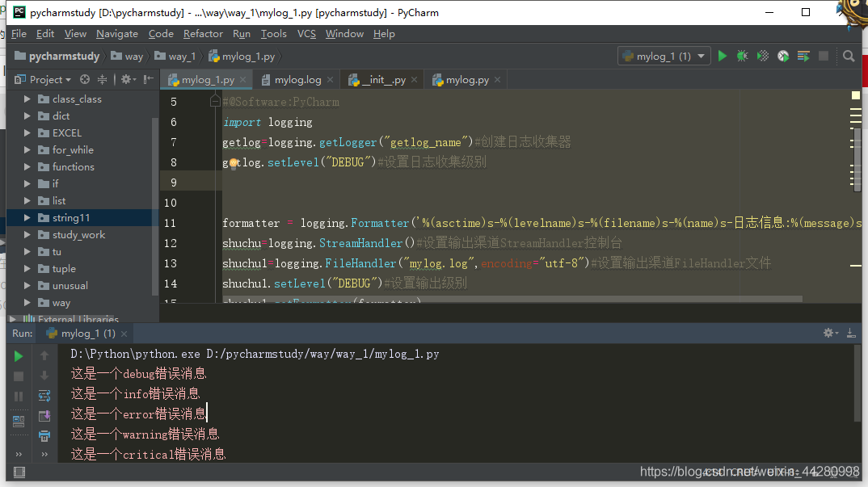Expand the functions folder

[x=27, y=166]
